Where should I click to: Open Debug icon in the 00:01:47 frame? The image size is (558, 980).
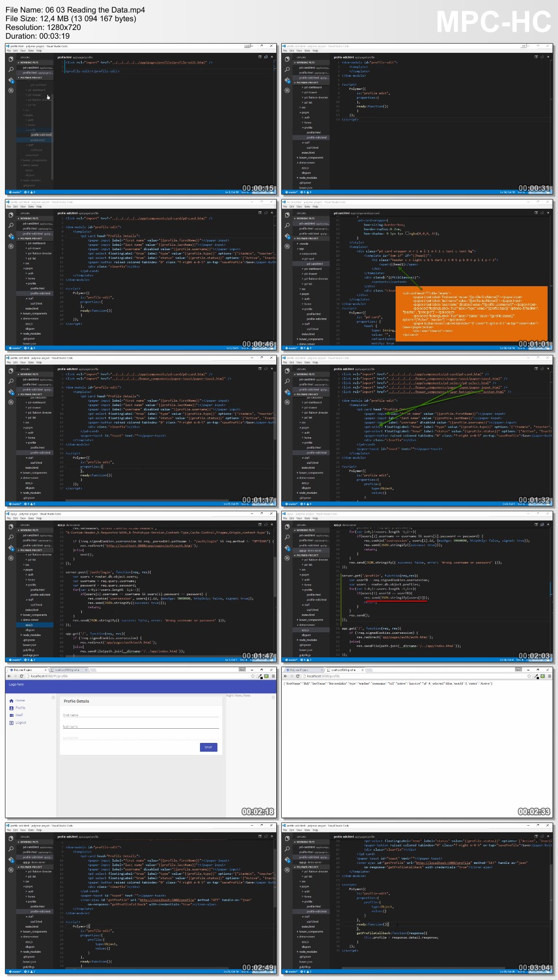click(10, 558)
